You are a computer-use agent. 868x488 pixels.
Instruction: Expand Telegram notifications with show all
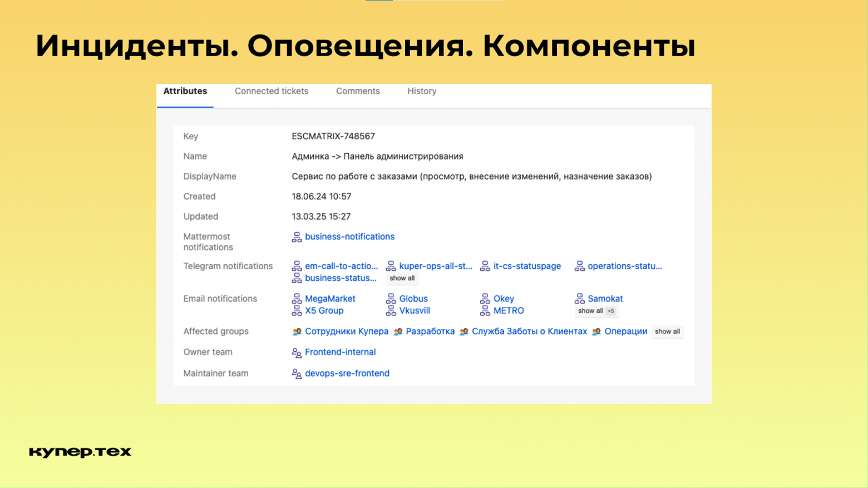402,278
